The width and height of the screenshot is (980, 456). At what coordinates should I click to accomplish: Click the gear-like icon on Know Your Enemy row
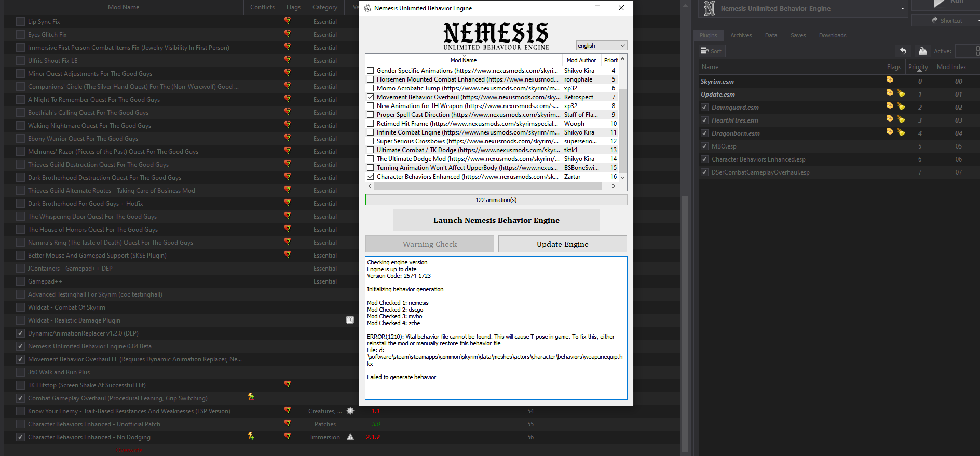[x=350, y=411]
